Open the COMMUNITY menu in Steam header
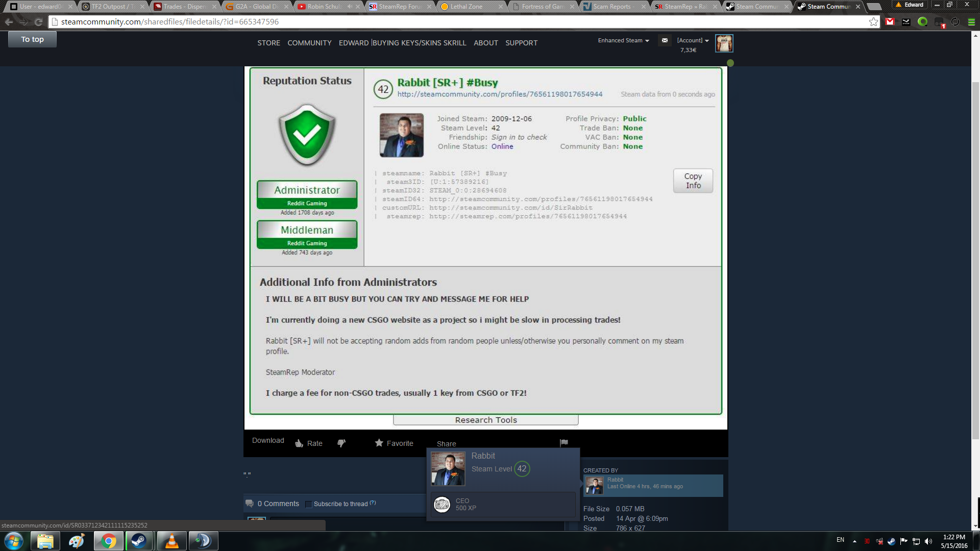Image resolution: width=980 pixels, height=551 pixels. point(309,43)
